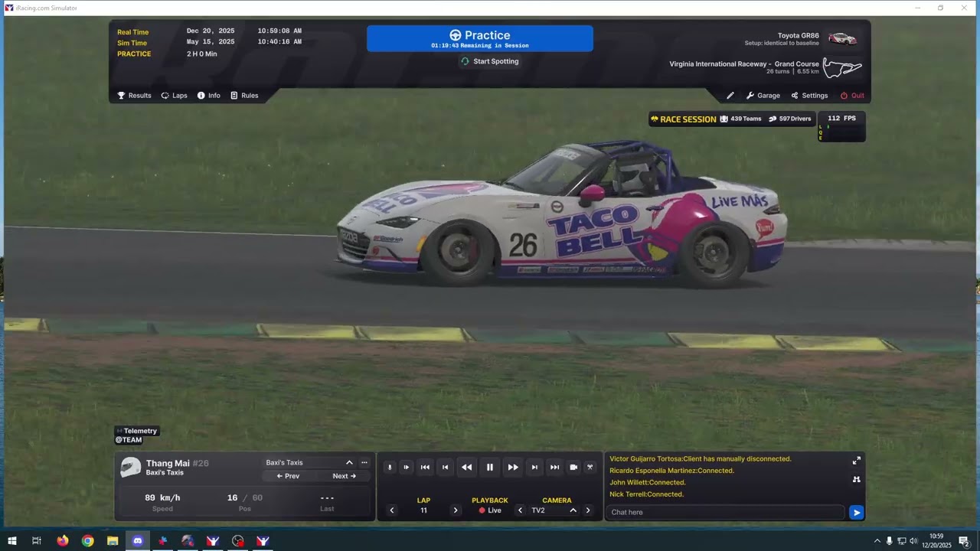
Task: Click Start Spotting
Action: click(x=489, y=61)
